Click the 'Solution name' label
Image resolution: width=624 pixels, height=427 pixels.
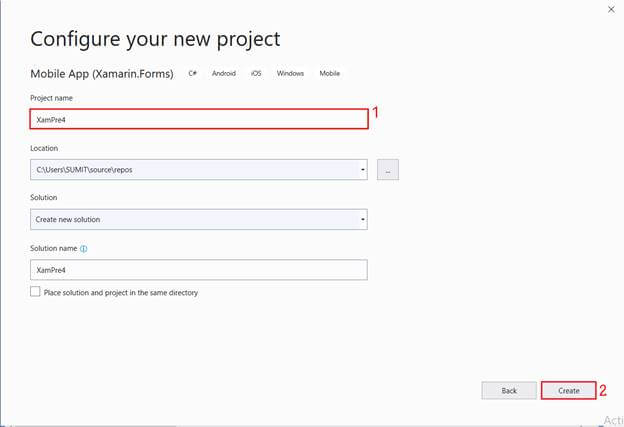pyautogui.click(x=54, y=248)
